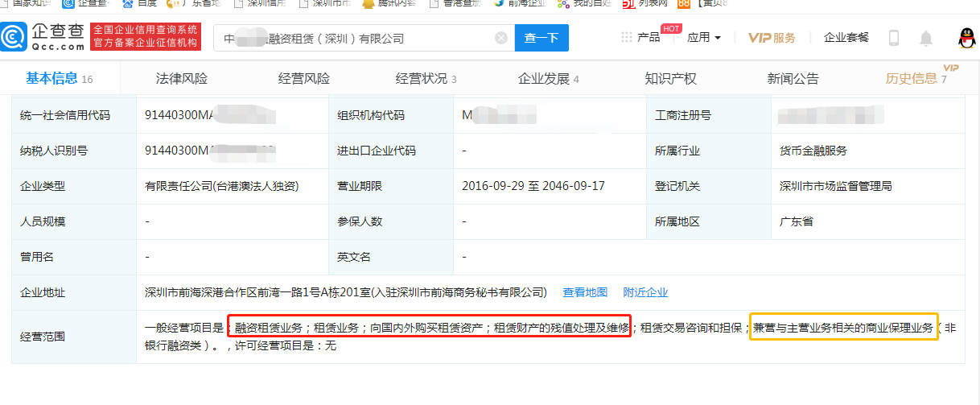
Task: Select the 英文名 label cell
Action: [x=391, y=257]
